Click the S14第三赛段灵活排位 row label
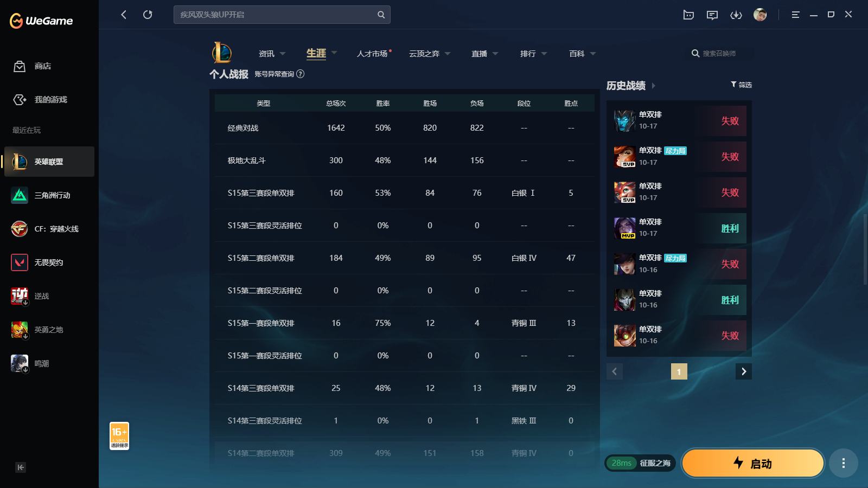868x488 pixels. pyautogui.click(x=265, y=421)
